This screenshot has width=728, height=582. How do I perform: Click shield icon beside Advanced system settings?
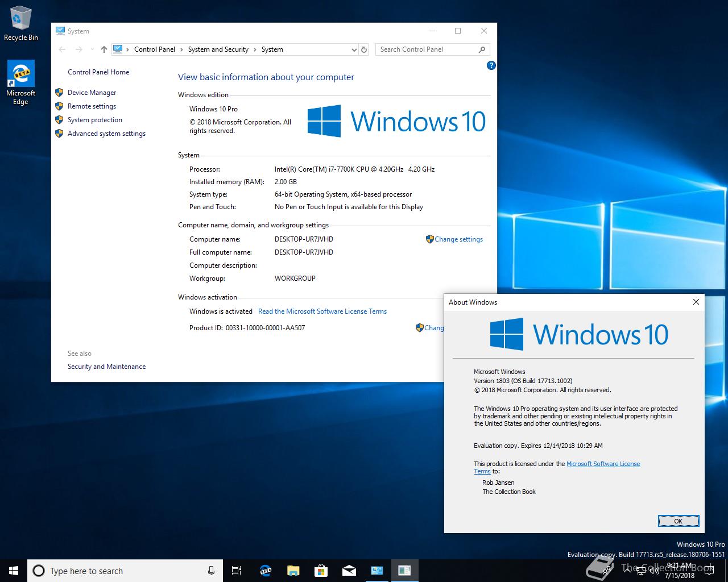coord(59,133)
